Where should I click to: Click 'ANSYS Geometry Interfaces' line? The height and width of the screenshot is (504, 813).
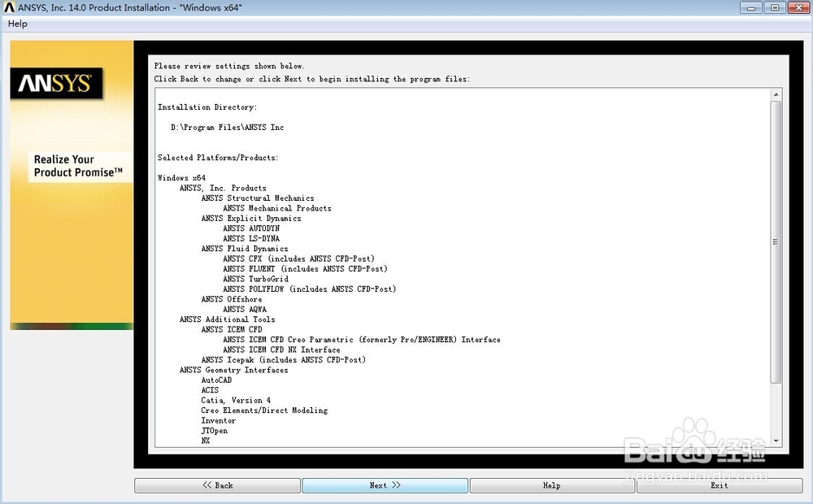tap(234, 370)
